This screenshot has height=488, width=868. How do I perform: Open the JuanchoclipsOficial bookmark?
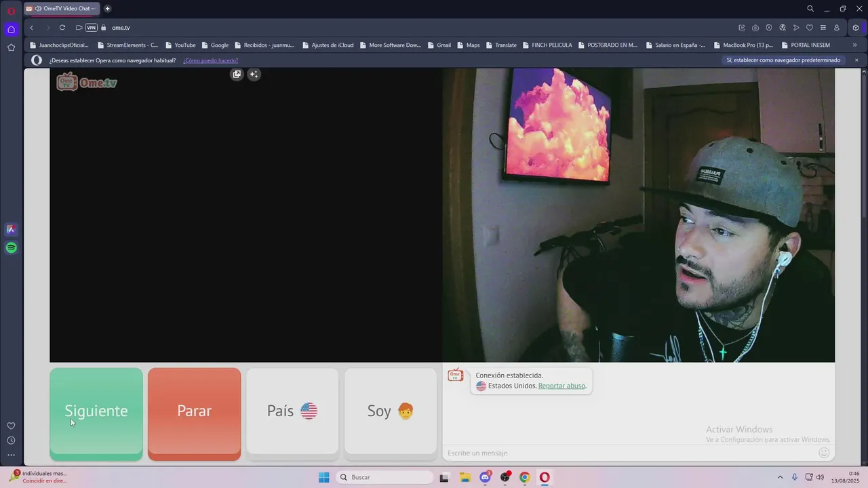[x=59, y=45]
